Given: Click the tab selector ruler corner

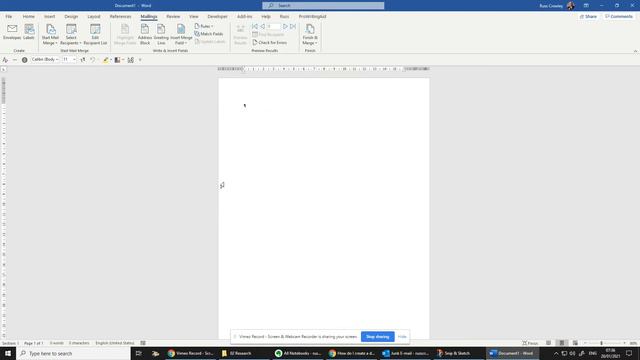Looking at the screenshot, I should pos(4,69).
